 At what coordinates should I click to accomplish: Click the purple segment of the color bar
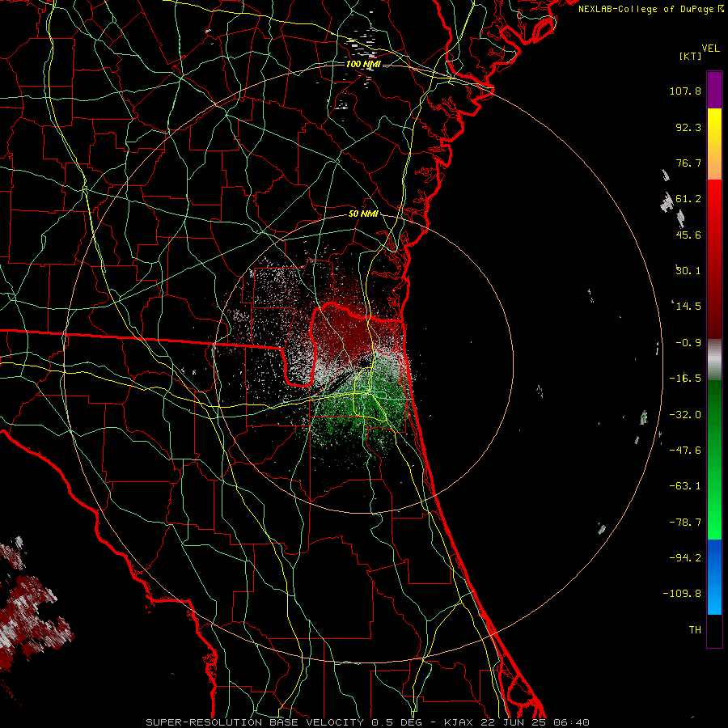(714, 90)
